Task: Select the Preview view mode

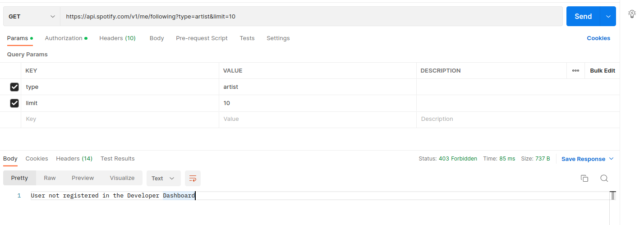Action: [x=83, y=178]
